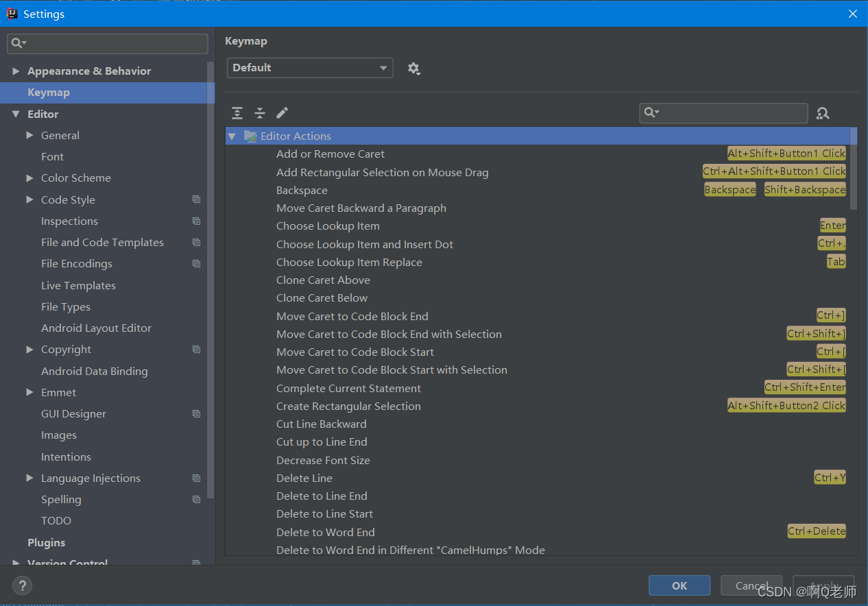This screenshot has height=606, width=868.
Task: Click the project-level icon beside Copyright
Action: pyautogui.click(x=197, y=349)
